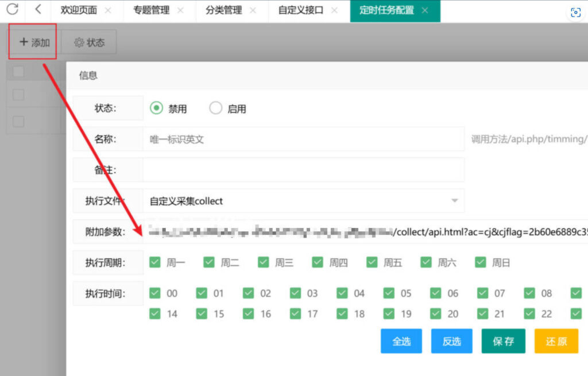Close the 欢迎页面 tab

108,11
